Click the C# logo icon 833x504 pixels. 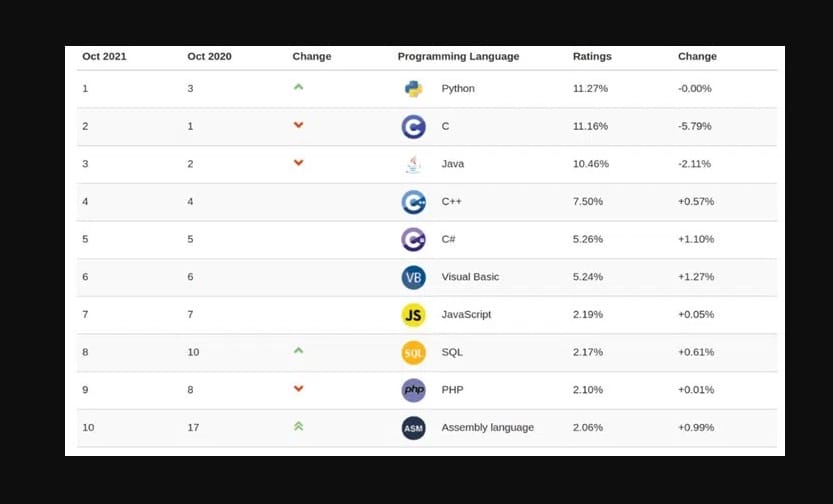413,240
